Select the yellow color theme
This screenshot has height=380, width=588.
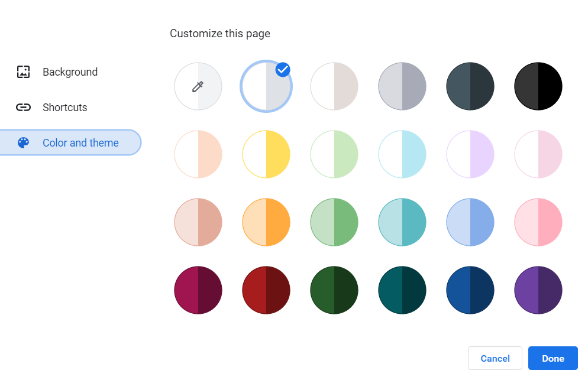pos(266,154)
